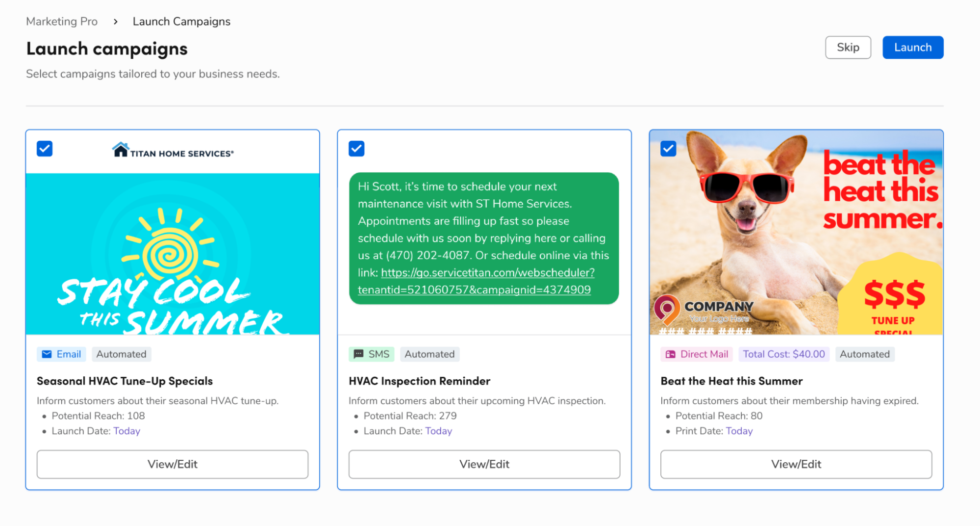This screenshot has width=980, height=526.
Task: Click Potential Reach: 108 text
Action: pos(98,416)
